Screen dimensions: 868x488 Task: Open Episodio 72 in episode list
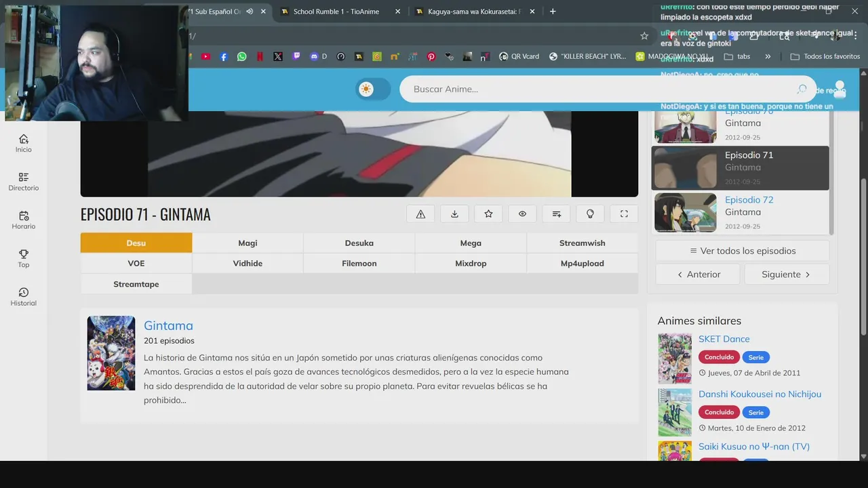pyautogui.click(x=749, y=199)
